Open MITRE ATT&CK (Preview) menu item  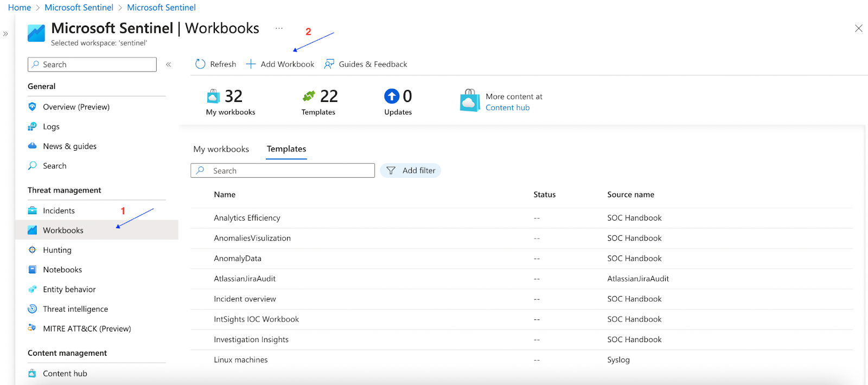point(87,328)
